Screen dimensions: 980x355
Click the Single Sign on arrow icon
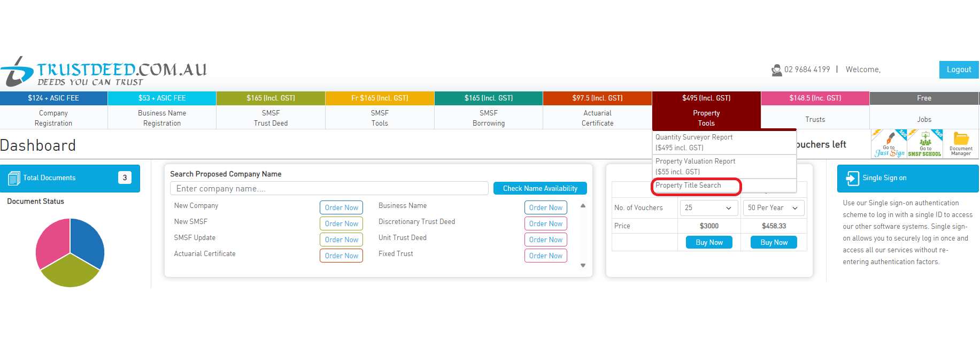(x=852, y=178)
